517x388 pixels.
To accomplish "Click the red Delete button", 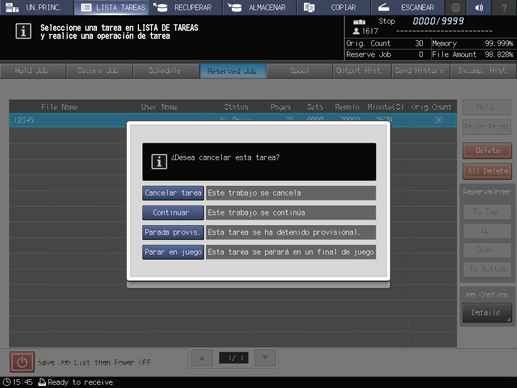I will pyautogui.click(x=487, y=151).
